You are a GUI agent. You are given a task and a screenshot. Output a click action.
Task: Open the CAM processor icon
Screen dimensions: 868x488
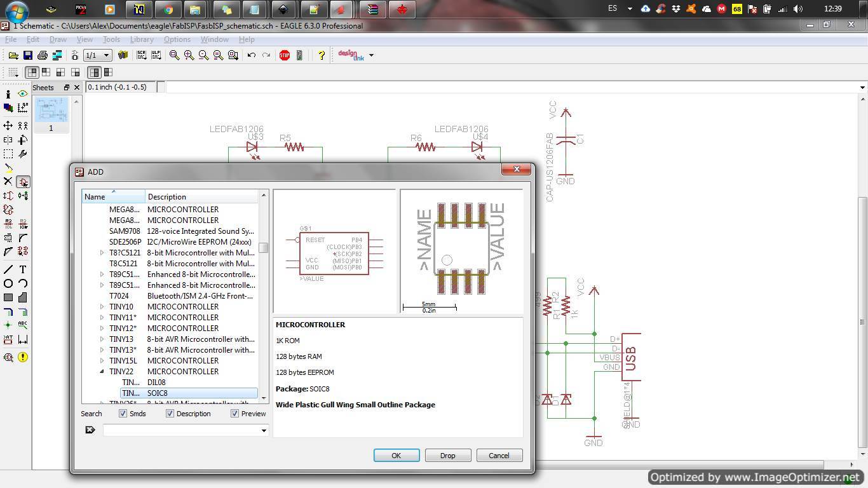[x=57, y=55]
